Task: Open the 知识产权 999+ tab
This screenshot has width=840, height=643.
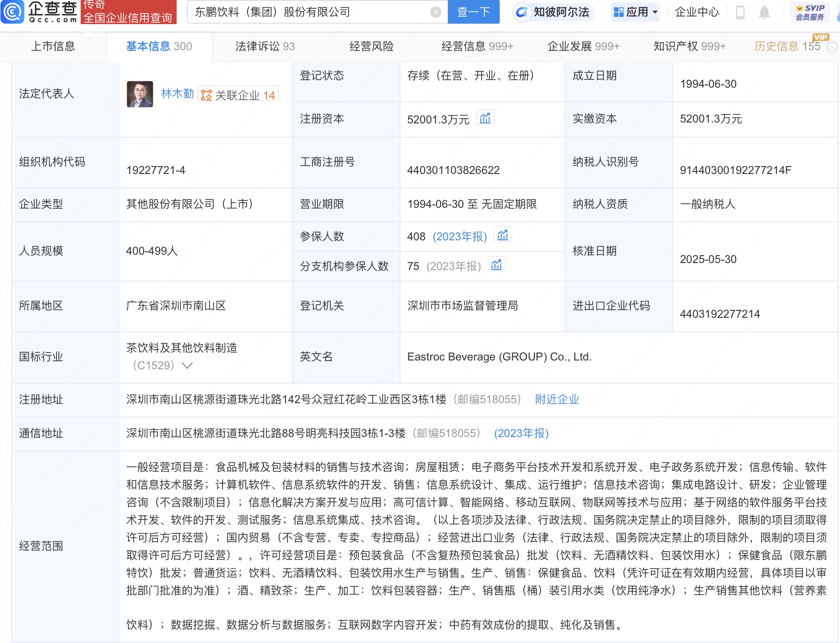Action: tap(690, 46)
